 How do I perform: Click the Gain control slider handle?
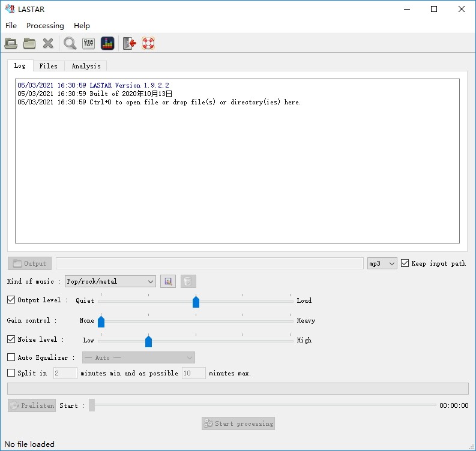coord(101,321)
